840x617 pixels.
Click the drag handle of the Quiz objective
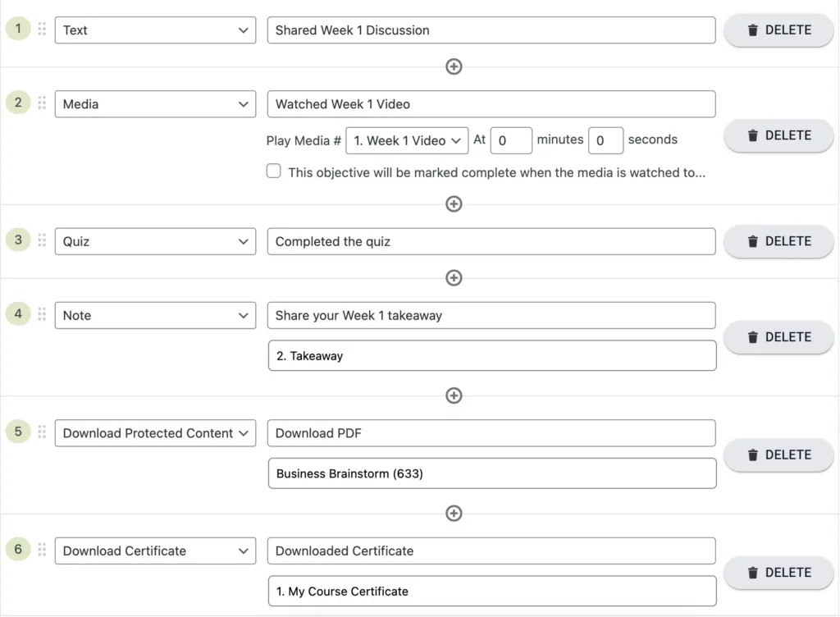click(x=42, y=241)
